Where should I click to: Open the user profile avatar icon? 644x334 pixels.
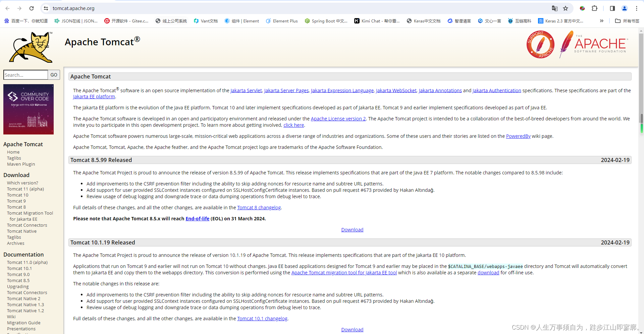tap(625, 8)
